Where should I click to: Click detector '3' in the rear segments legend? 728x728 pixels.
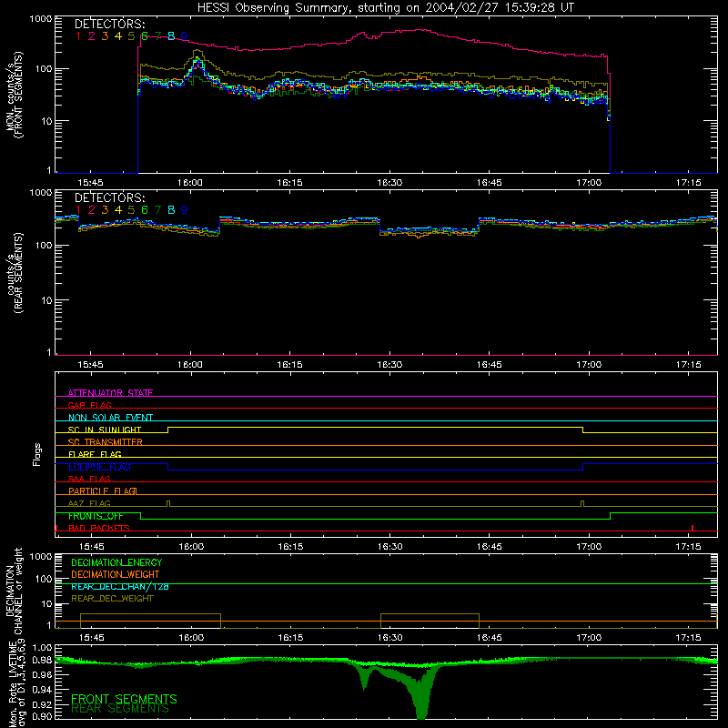tap(105, 210)
